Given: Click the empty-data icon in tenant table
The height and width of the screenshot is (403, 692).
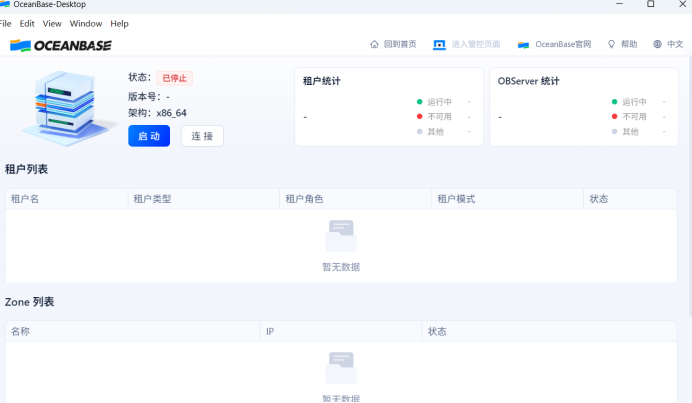Looking at the screenshot, I should 341,236.
